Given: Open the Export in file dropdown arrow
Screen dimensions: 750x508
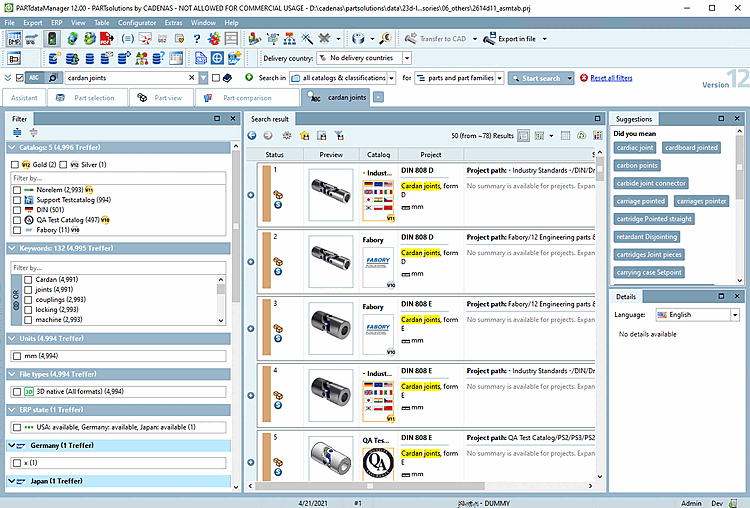Looking at the screenshot, I should tap(544, 39).
